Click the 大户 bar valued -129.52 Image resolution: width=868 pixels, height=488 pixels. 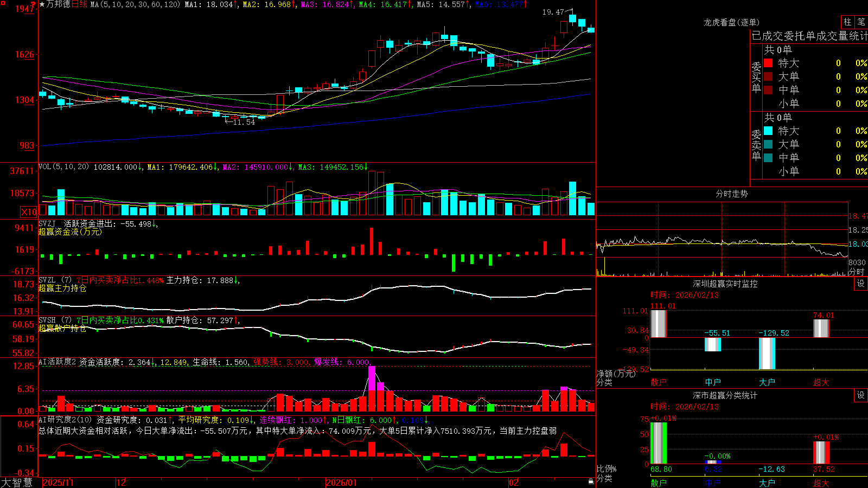click(x=767, y=353)
